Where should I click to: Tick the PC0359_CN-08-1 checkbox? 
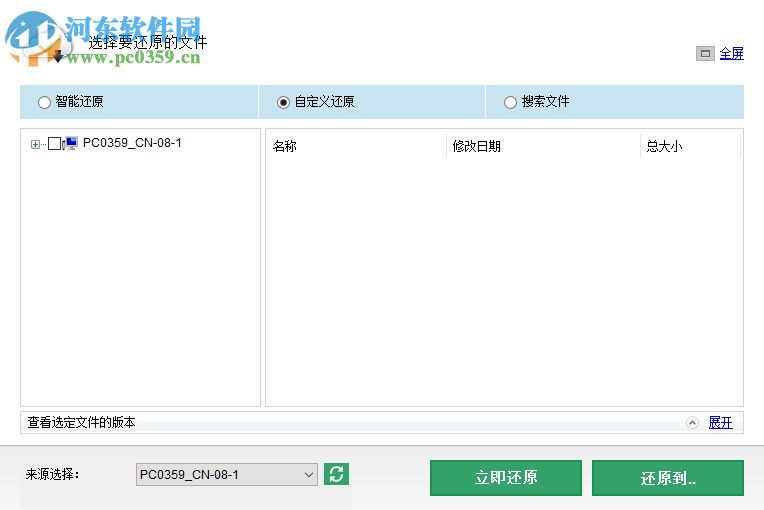coord(55,143)
